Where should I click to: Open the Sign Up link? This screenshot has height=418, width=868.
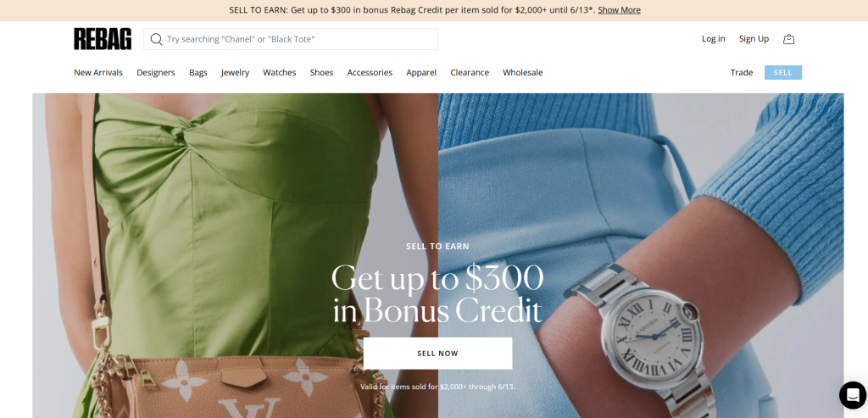[754, 39]
